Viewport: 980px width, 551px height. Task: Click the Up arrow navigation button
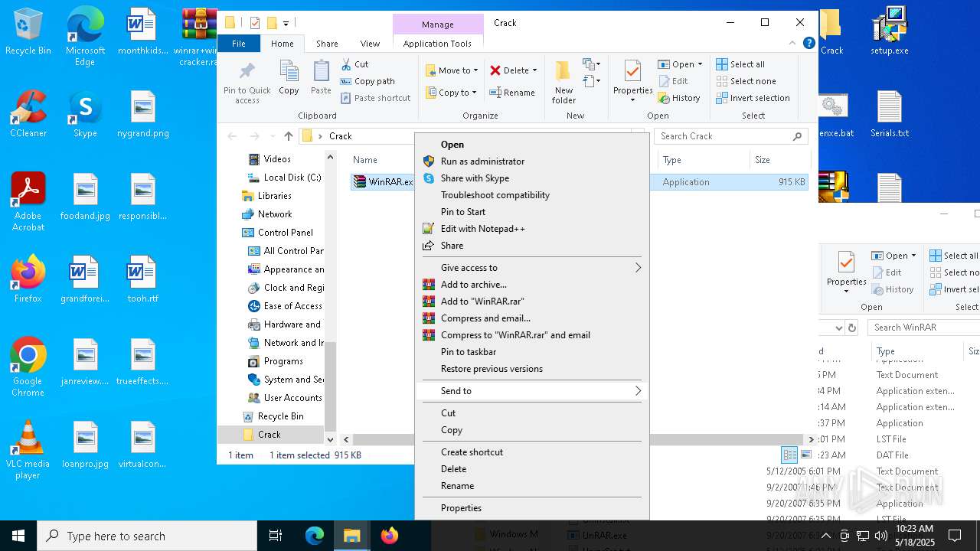[x=288, y=136]
